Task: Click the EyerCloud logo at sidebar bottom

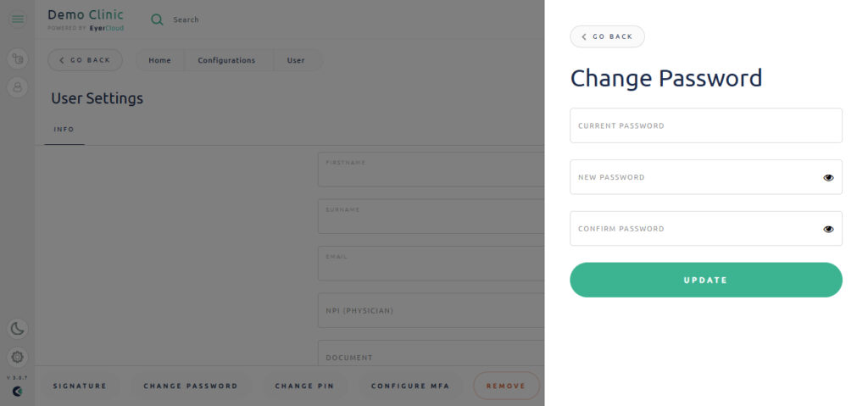Action: 18,391
